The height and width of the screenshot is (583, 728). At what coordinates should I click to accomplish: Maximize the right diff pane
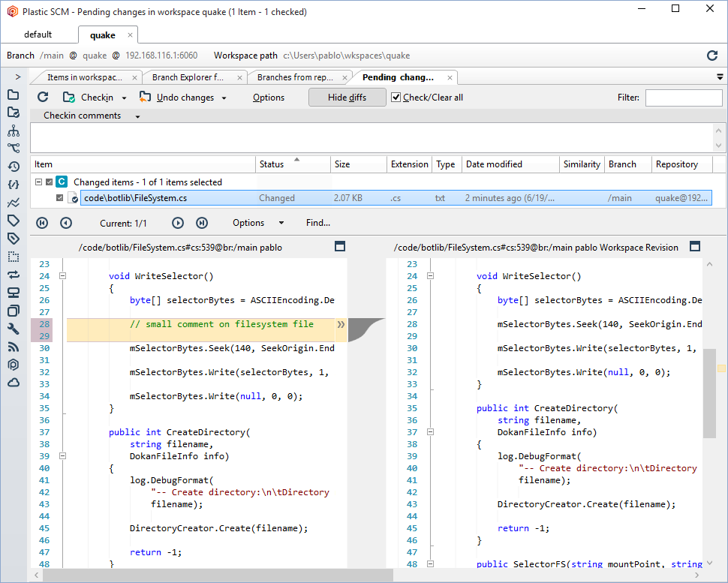[x=694, y=246]
